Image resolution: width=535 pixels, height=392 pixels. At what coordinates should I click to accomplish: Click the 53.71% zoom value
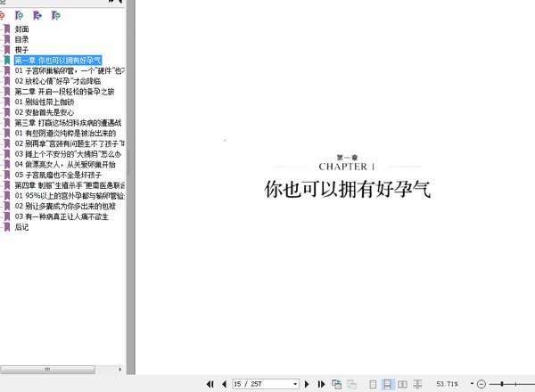tap(447, 384)
